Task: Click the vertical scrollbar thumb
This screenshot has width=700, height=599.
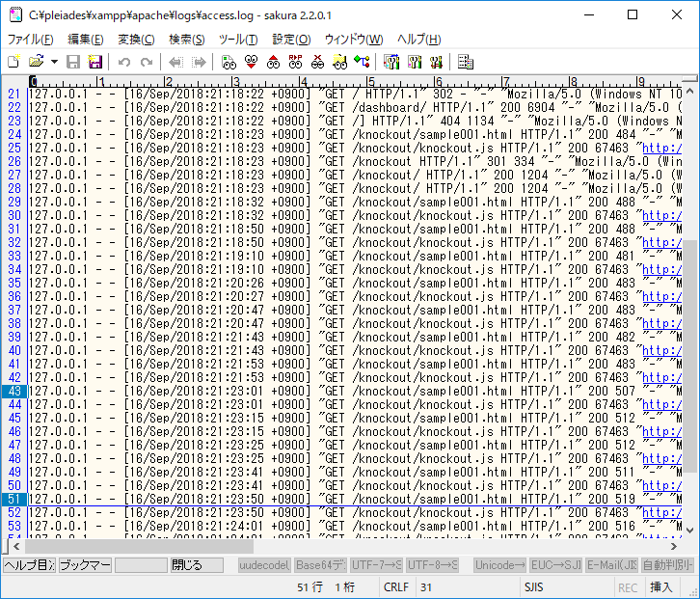Action: 689,356
